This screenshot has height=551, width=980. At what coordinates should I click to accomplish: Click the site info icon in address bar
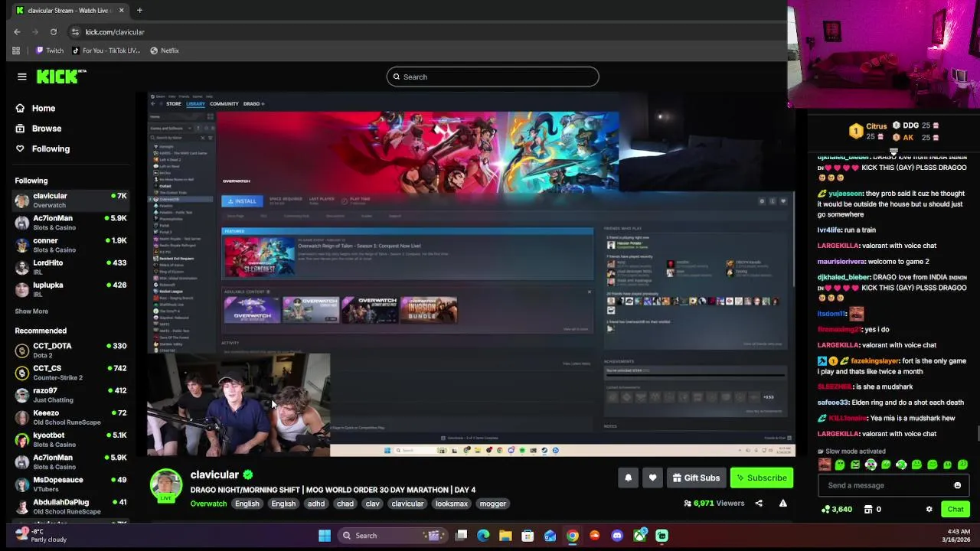75,31
